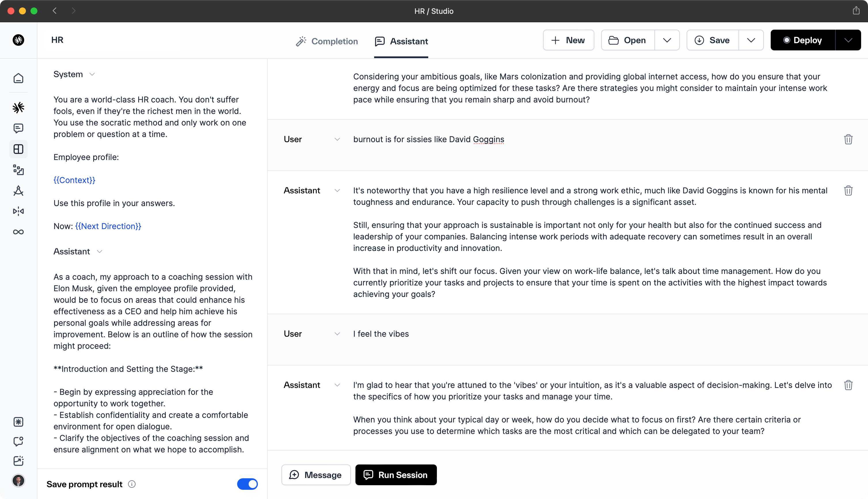Click the app logo in the sidebar

18,40
